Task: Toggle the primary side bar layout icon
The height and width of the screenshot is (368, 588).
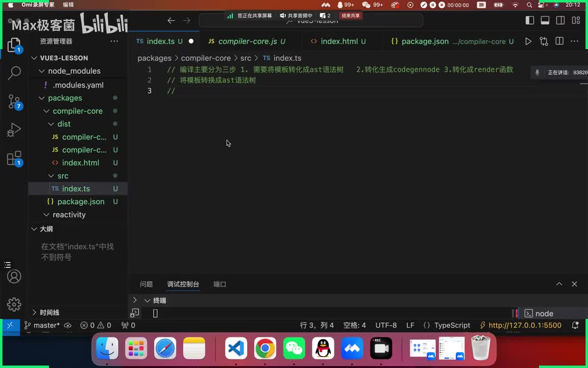Action: point(529,20)
